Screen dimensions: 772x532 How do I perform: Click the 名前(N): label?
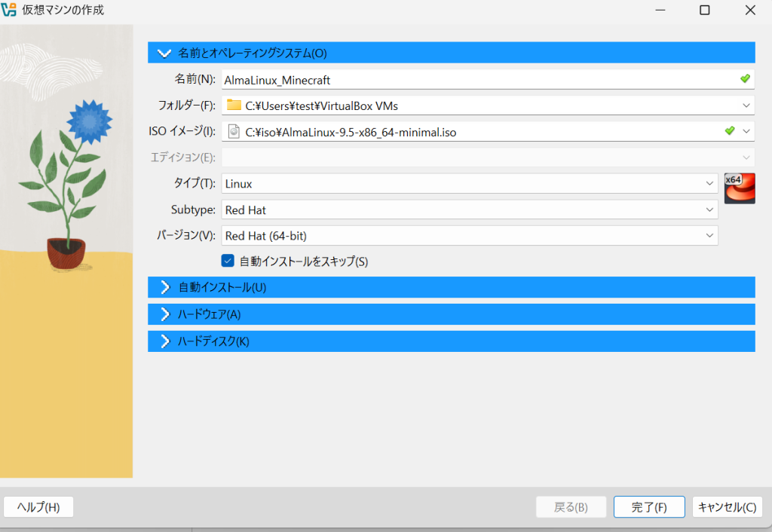(x=195, y=78)
